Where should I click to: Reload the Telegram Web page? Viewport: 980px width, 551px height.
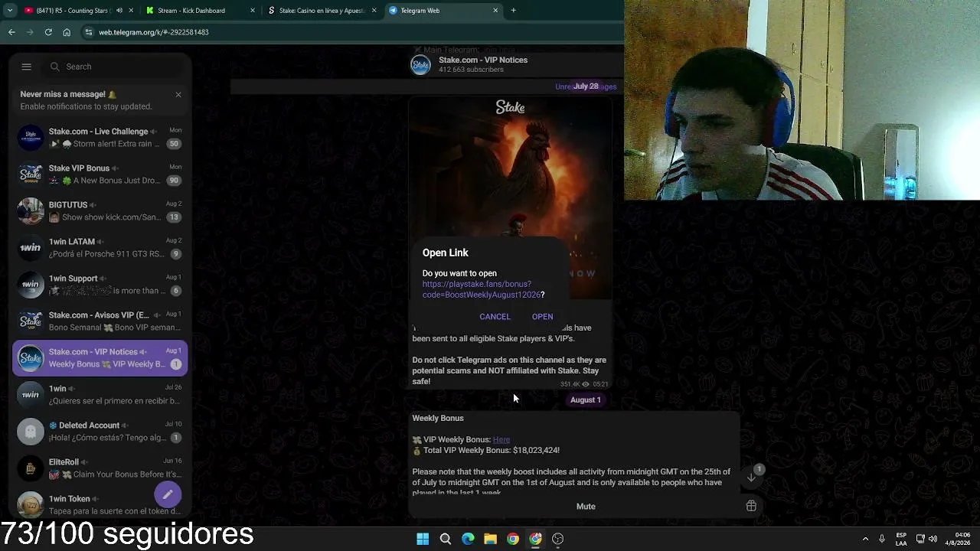[48, 32]
